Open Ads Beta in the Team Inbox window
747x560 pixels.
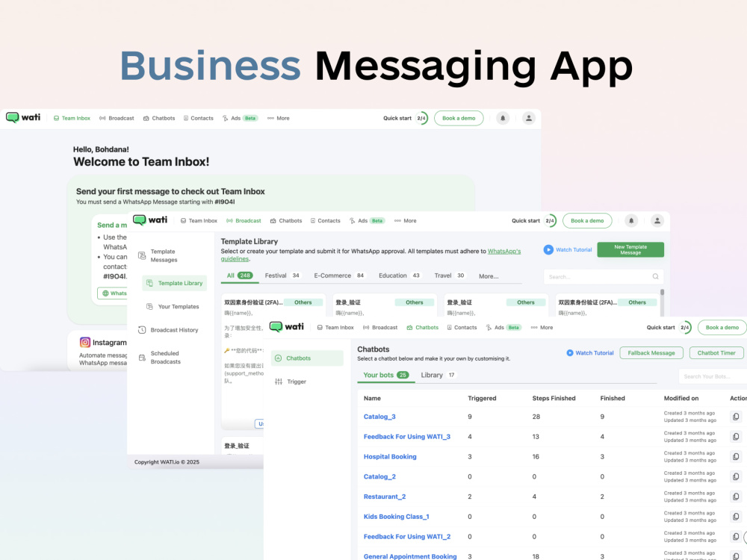[x=240, y=118]
